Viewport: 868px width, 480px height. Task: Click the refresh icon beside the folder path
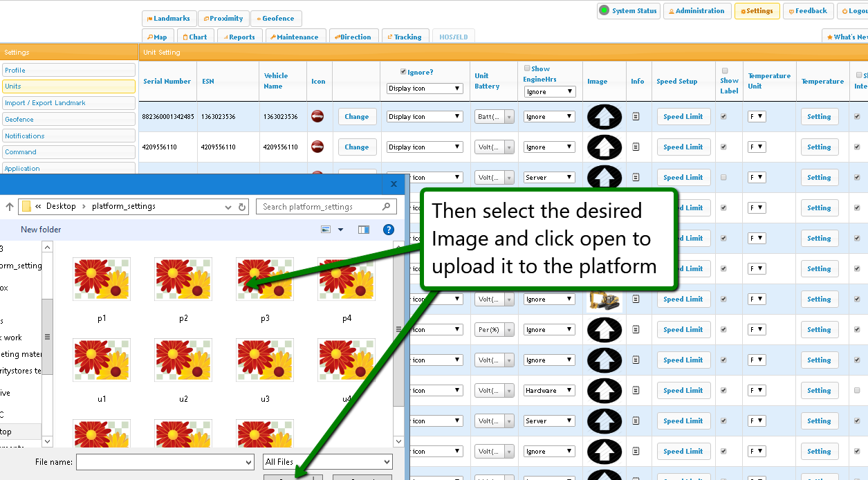[242, 207]
